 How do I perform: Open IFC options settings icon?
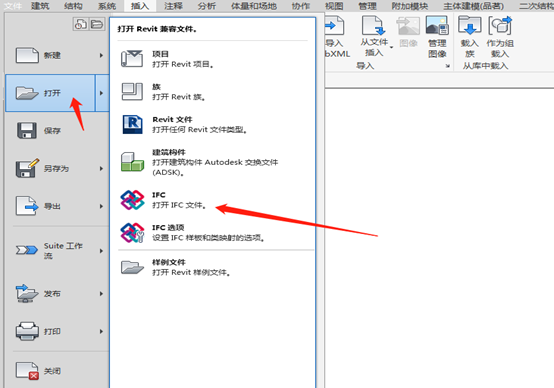[x=132, y=233]
